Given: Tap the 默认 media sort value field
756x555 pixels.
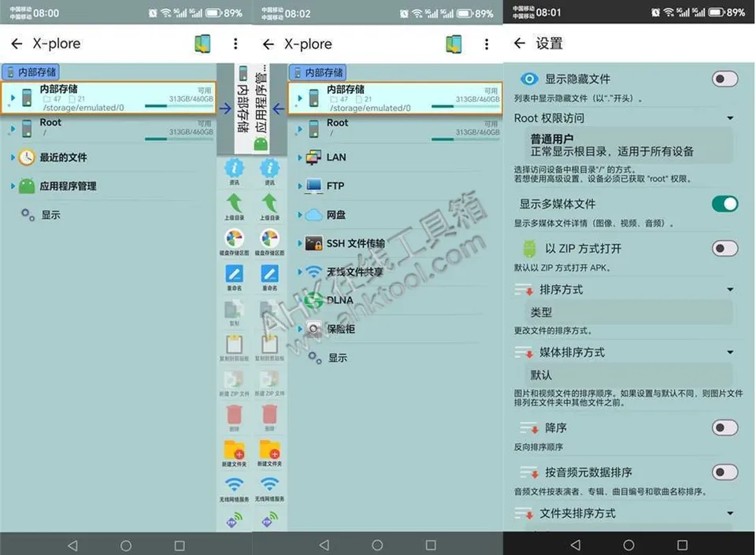Looking at the screenshot, I should (628, 375).
